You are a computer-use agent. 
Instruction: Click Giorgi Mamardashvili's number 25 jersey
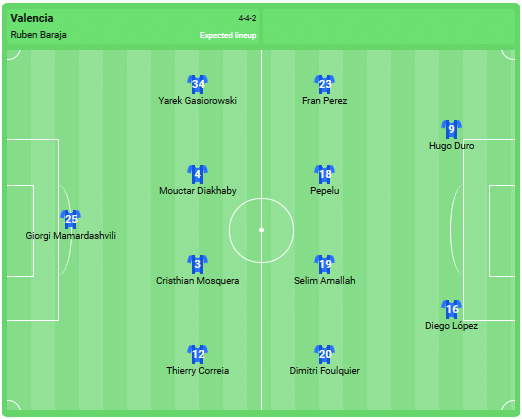pyautogui.click(x=71, y=219)
